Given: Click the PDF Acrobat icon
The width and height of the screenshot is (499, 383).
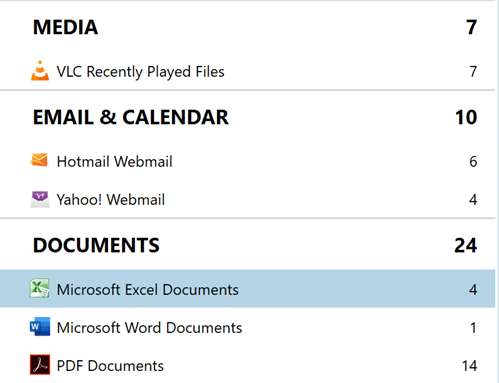Looking at the screenshot, I should (40, 365).
